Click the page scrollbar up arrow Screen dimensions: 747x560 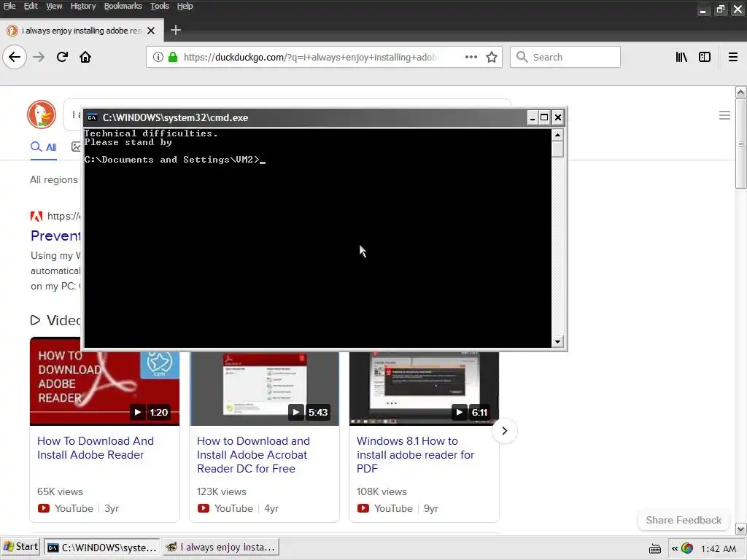[x=741, y=91]
